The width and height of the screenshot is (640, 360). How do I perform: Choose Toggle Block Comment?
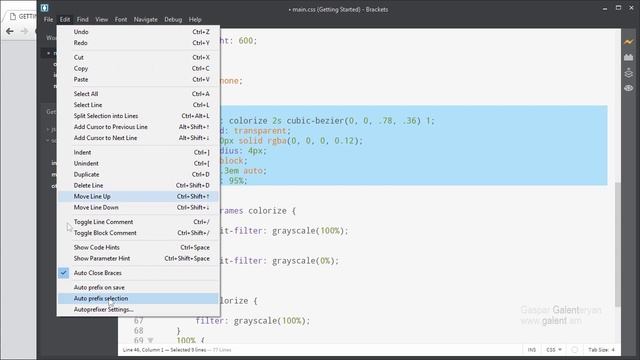[x=138, y=233]
